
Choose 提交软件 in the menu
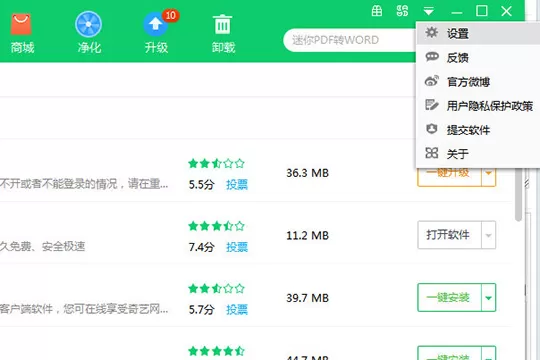[x=478, y=130]
